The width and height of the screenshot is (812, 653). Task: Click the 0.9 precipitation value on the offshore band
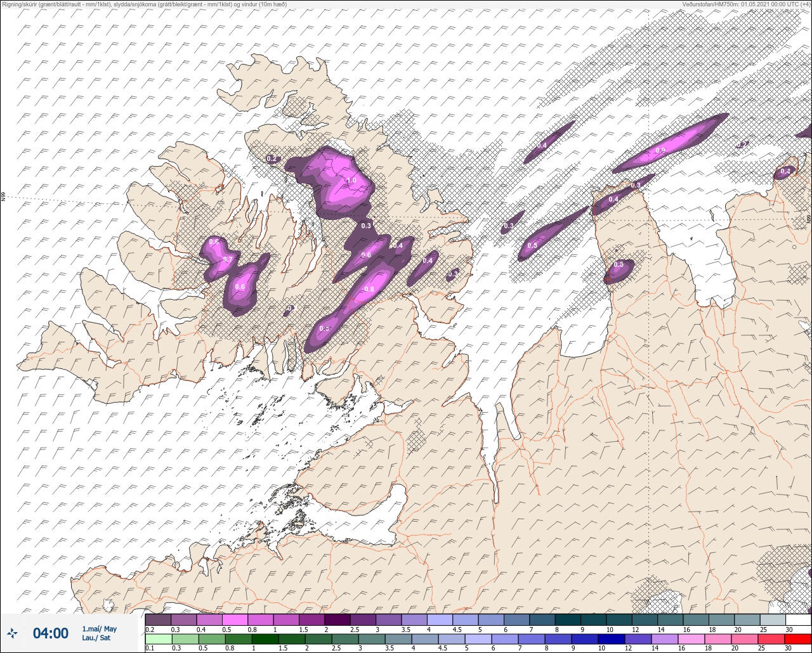(x=660, y=150)
